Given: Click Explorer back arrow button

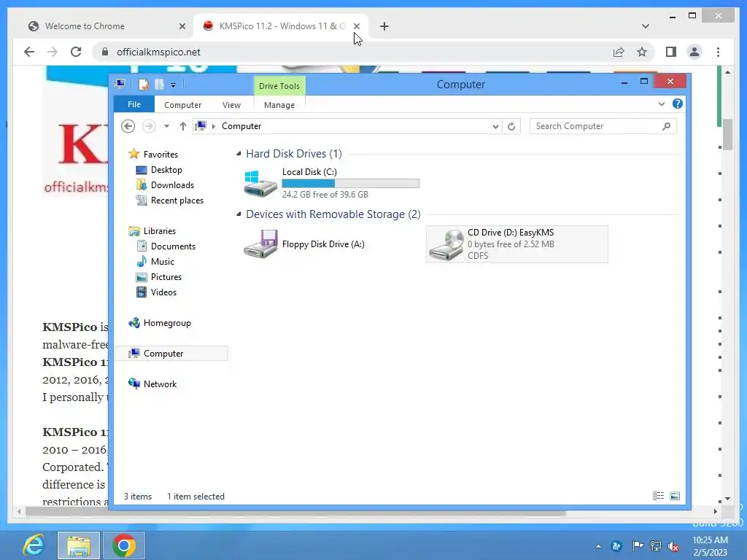Looking at the screenshot, I should click(x=128, y=126).
